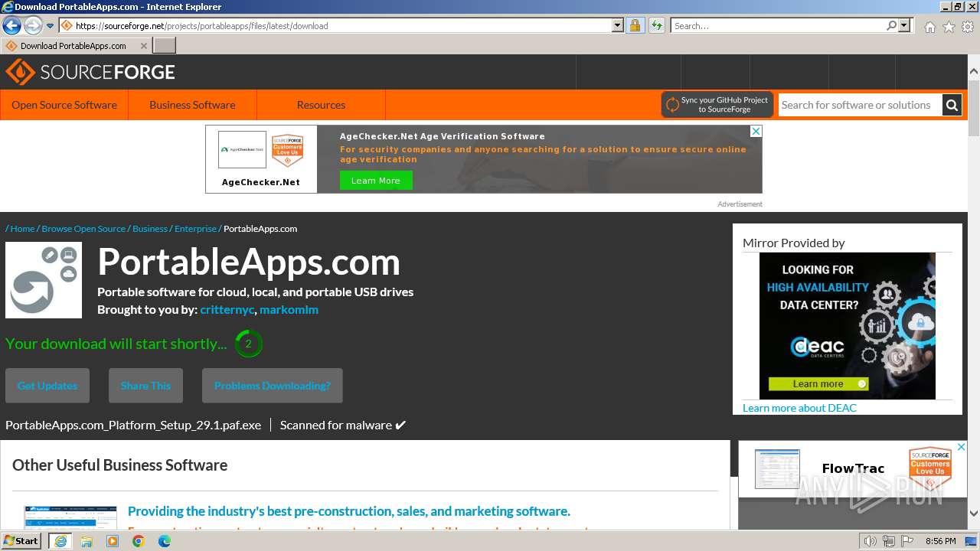980x551 pixels.
Task: Open the Business breadcrumb link
Action: 150,229
